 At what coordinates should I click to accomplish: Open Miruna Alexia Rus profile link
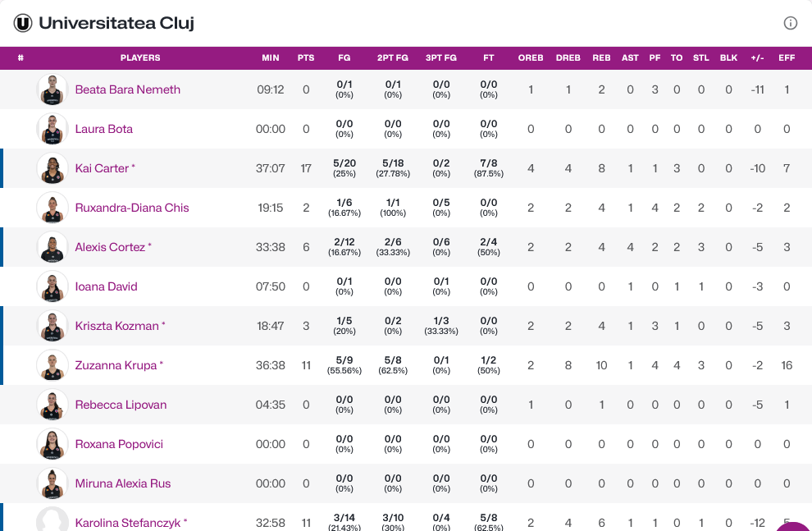(x=123, y=483)
